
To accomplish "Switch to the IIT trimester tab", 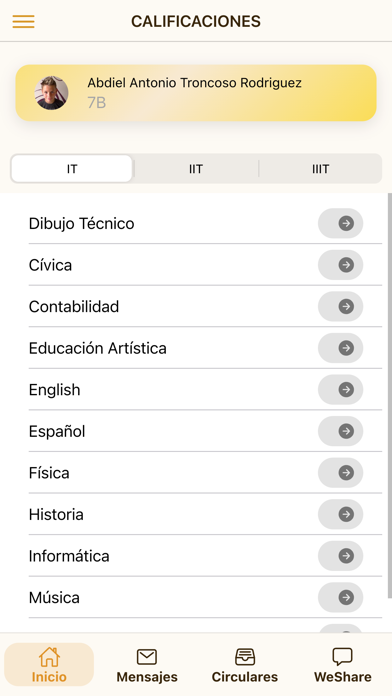I will coord(196,169).
